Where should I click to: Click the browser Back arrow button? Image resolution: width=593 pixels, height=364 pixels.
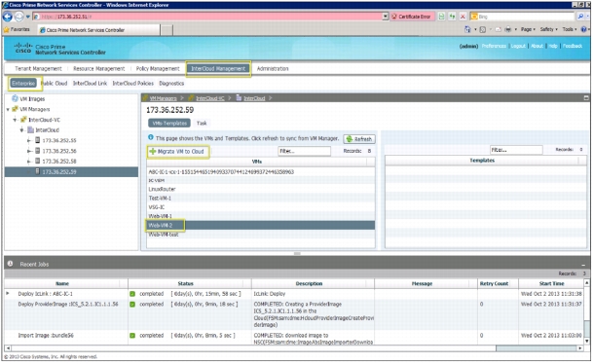click(7, 17)
